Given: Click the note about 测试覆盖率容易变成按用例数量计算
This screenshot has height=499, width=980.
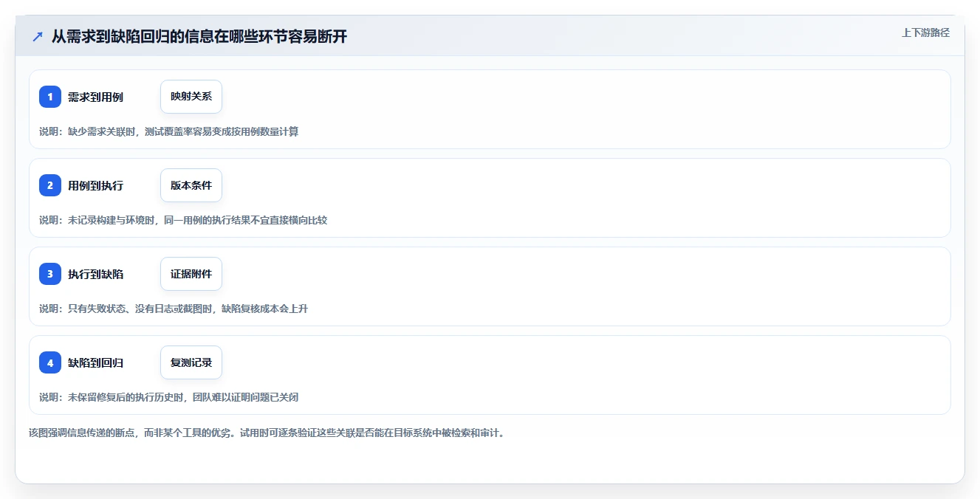Looking at the screenshot, I should pos(168,131).
